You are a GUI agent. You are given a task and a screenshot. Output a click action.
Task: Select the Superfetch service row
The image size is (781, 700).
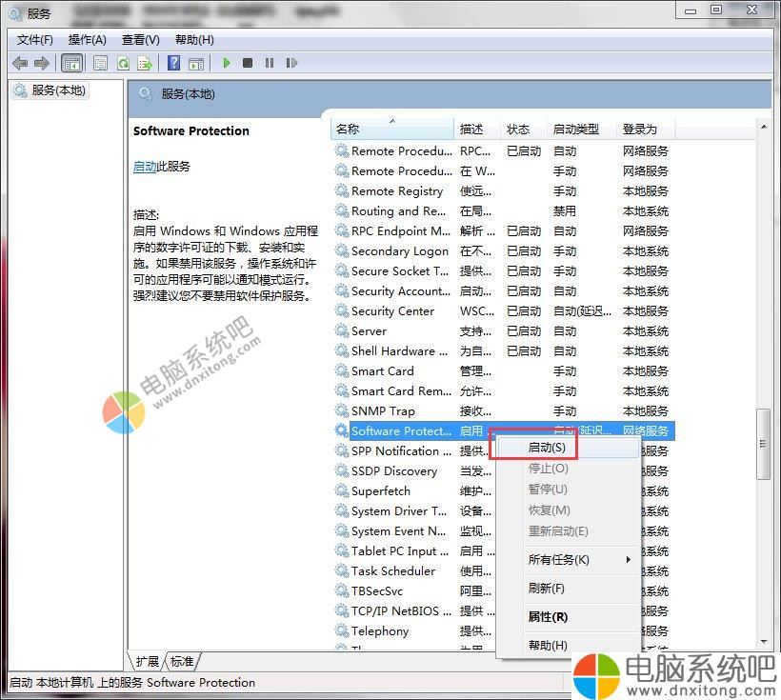click(x=414, y=491)
